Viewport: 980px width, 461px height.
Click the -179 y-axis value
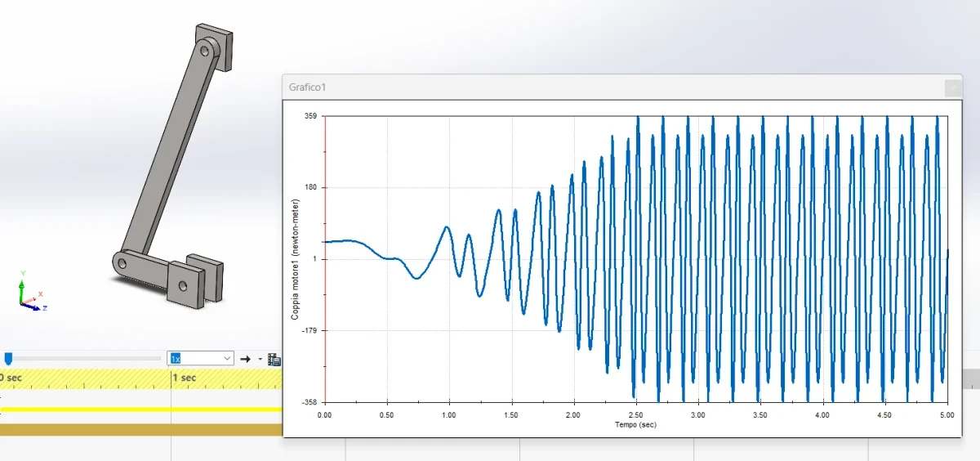310,330
